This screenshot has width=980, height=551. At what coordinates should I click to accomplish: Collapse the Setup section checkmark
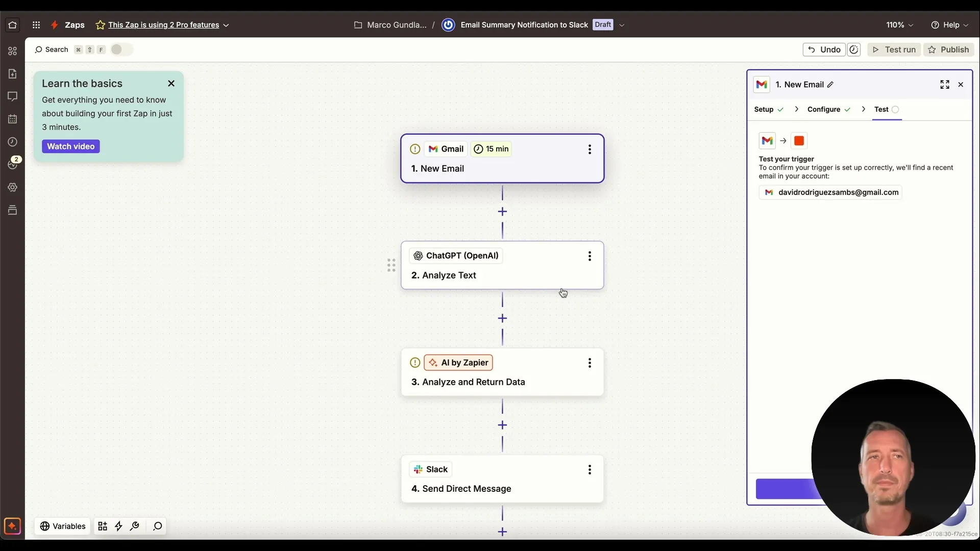tap(781, 109)
